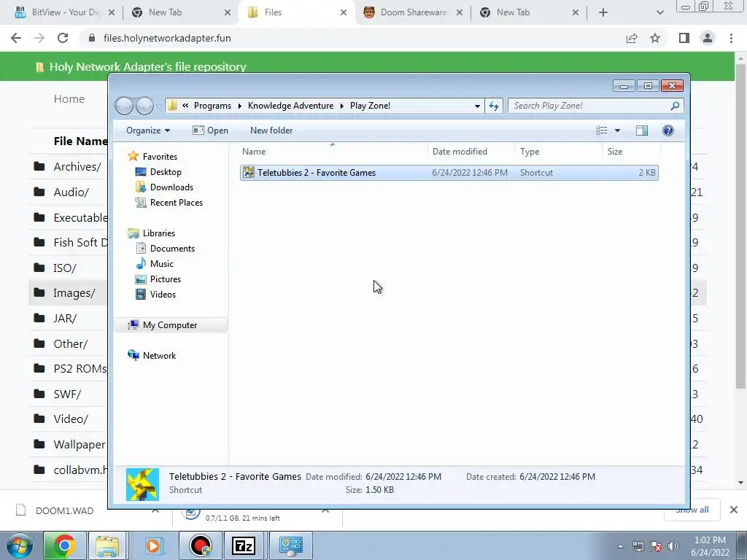Viewport: 747px width, 560px height.
Task: Click the Chrome address bar URL
Action: tap(167, 38)
